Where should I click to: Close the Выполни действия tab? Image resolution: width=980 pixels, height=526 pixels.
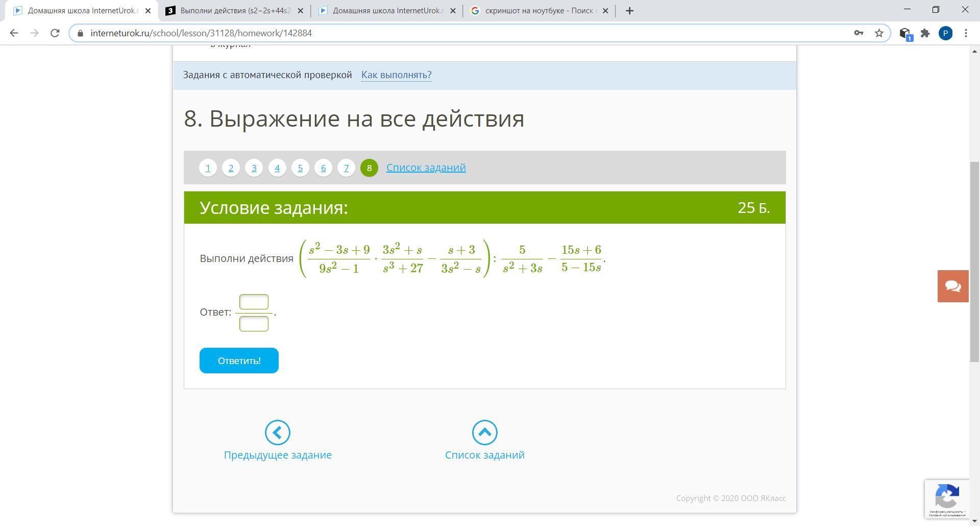[x=300, y=11]
